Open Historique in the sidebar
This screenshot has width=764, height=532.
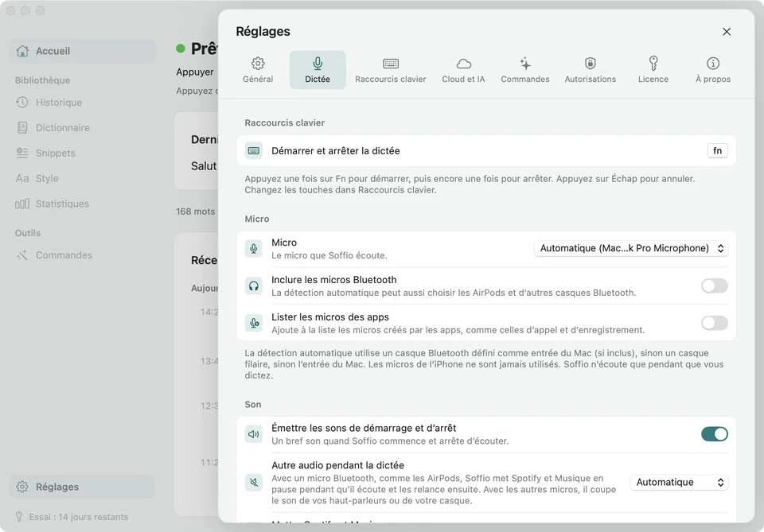click(x=82, y=103)
